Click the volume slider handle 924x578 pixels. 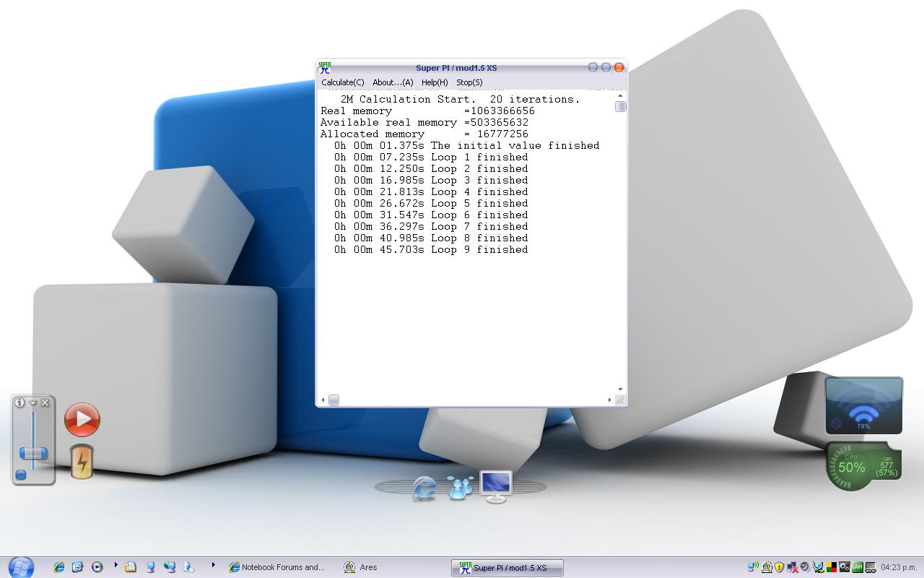coord(33,453)
